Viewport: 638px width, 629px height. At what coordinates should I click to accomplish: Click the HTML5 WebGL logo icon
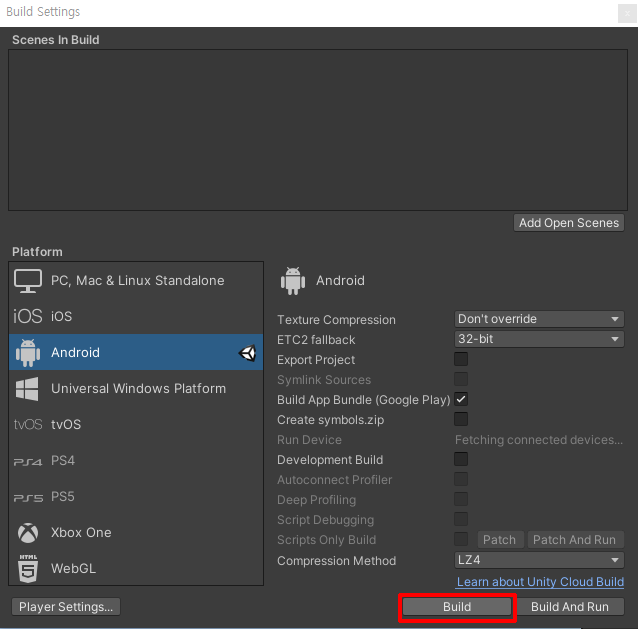[x=28, y=568]
